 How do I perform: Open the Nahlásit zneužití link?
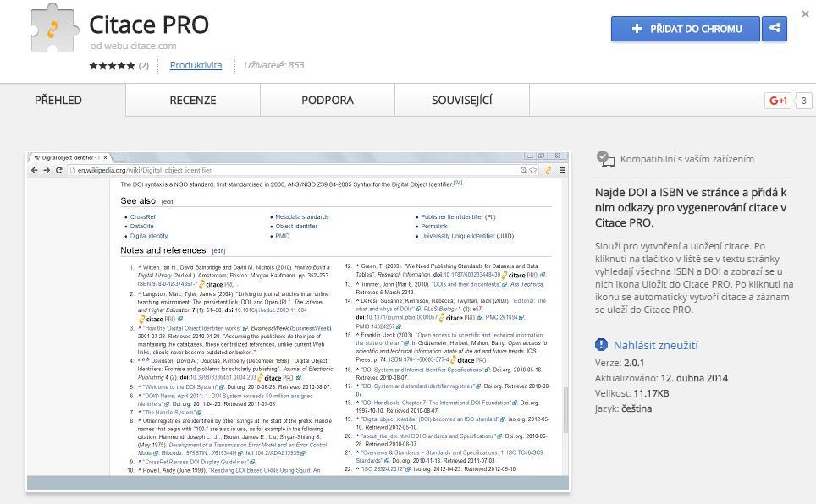pyautogui.click(x=655, y=345)
